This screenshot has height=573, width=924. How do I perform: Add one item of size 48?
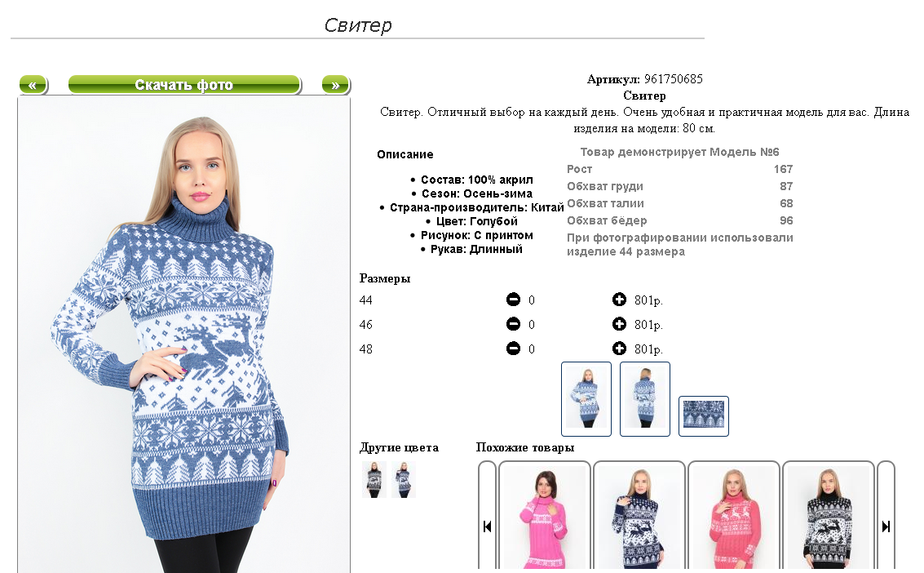[x=619, y=349]
